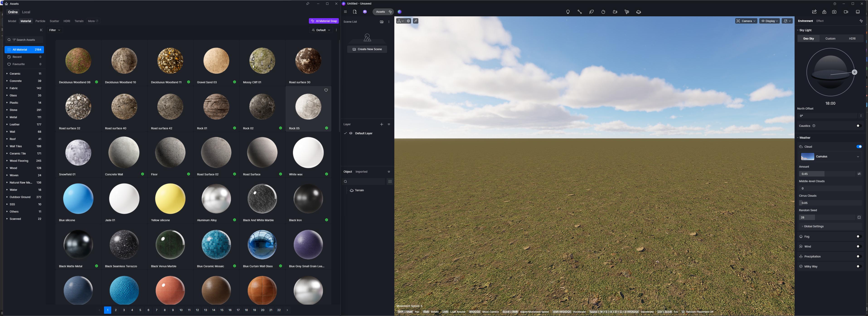
Task: Click the flame effect tool icon
Action: 603,12
